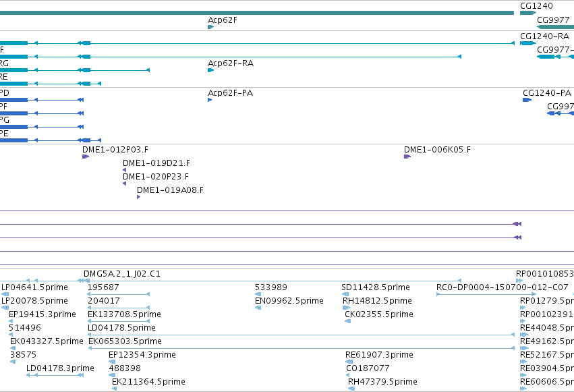Viewport: 574px width, 392px height.
Task: Select the RC0-DP0004-150700-012-C07 EST label
Action: tap(503, 287)
